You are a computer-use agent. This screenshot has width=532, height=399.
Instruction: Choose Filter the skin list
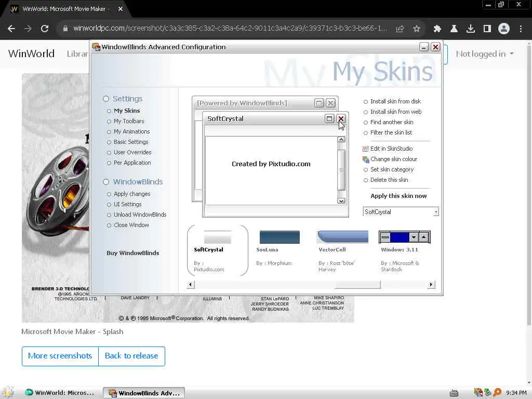click(388, 132)
